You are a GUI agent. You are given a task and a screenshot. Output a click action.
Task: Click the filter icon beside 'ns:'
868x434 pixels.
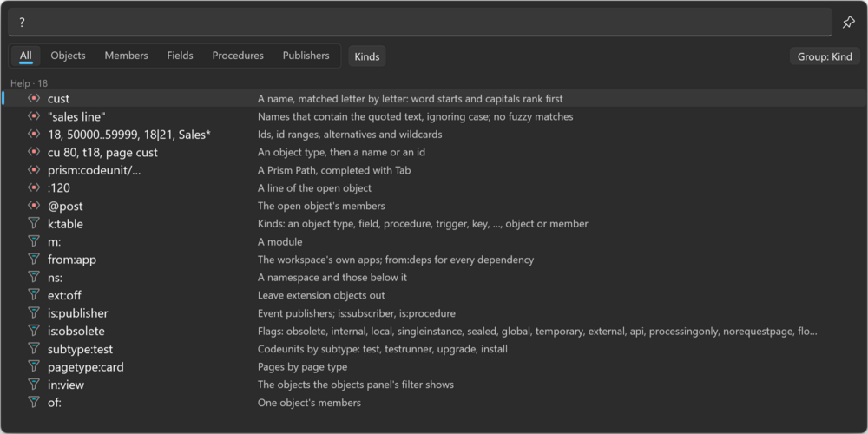34,278
